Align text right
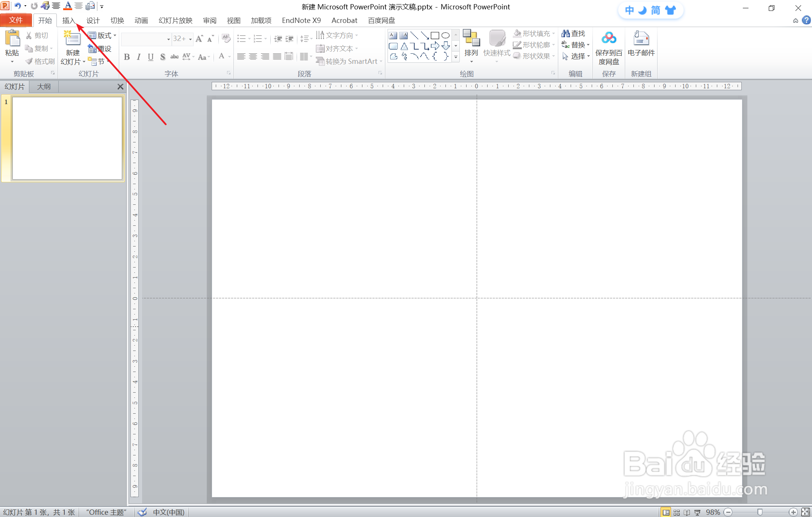 [265, 56]
